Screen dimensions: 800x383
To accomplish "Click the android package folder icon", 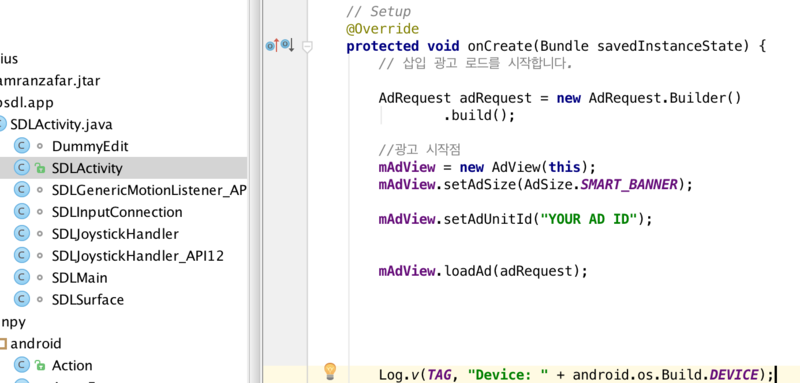I will click(x=2, y=344).
